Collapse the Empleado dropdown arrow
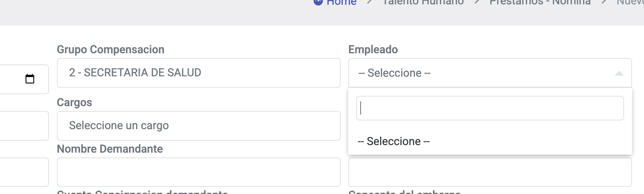Image resolution: width=644 pixels, height=194 pixels. (619, 73)
